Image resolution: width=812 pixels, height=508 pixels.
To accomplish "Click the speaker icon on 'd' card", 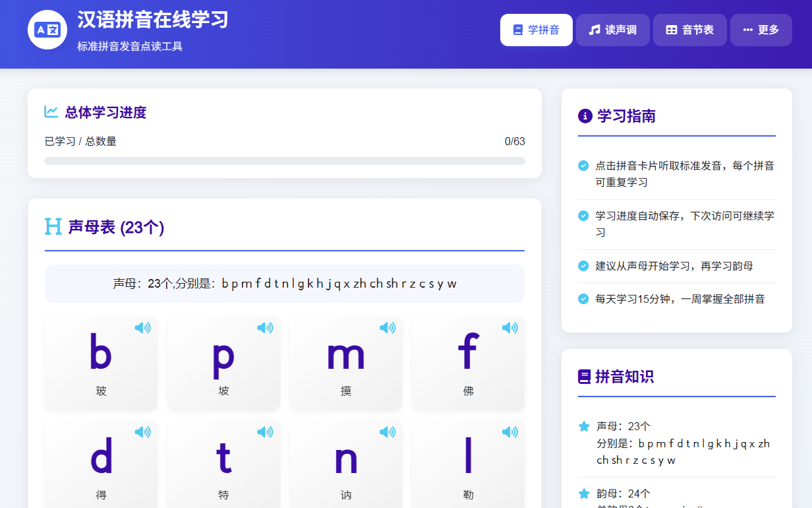I will click(x=143, y=432).
